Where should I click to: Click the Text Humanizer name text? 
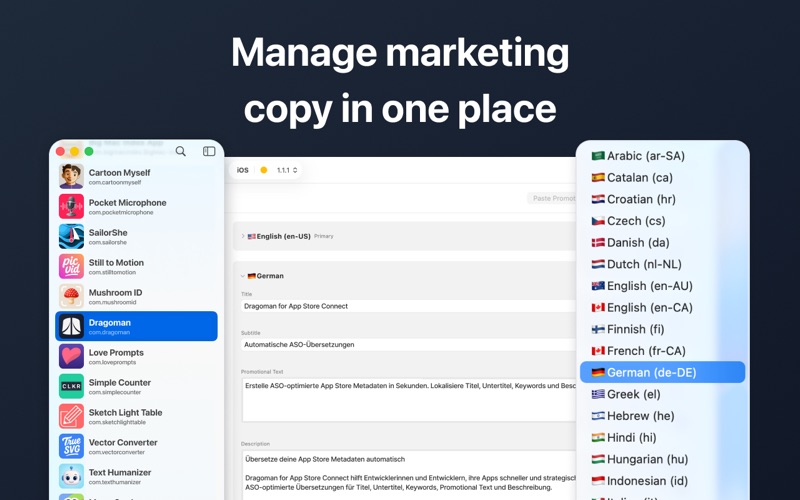coord(120,472)
